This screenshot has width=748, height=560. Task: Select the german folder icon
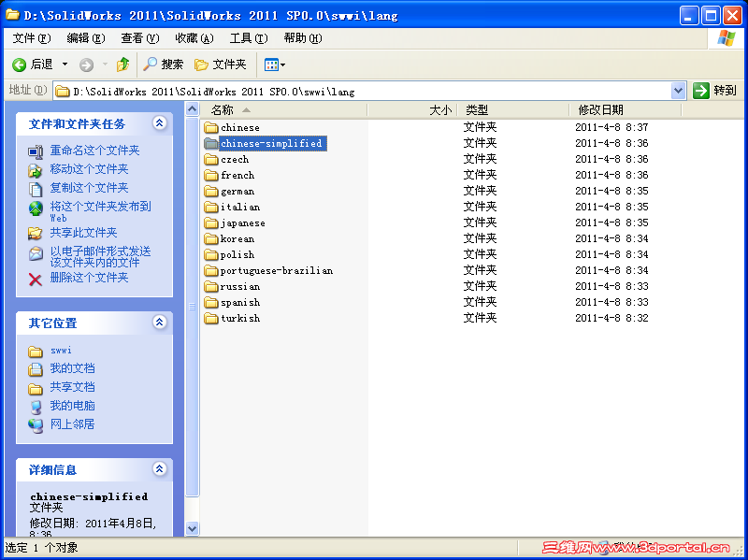(x=211, y=192)
